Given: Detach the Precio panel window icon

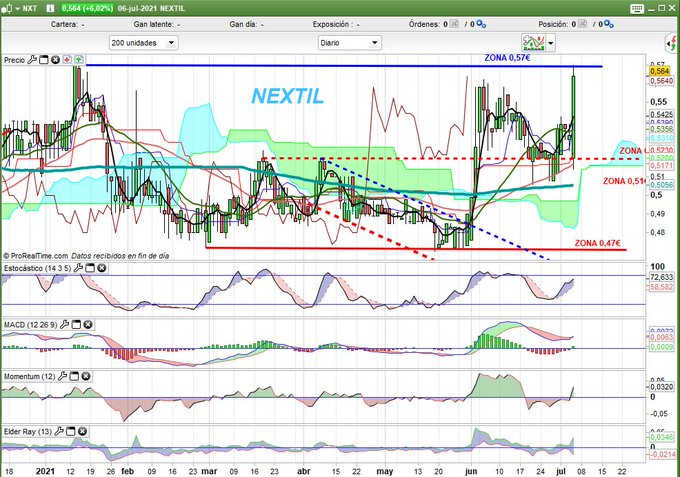Looking at the screenshot, I should pos(44,60).
